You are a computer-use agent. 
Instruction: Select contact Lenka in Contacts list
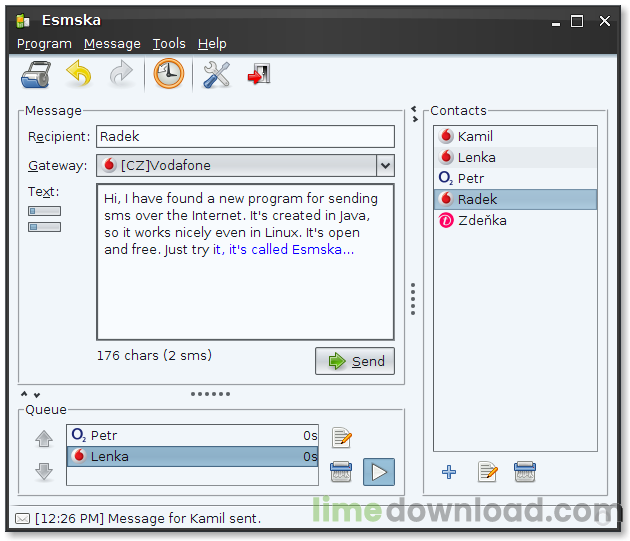(x=515, y=158)
